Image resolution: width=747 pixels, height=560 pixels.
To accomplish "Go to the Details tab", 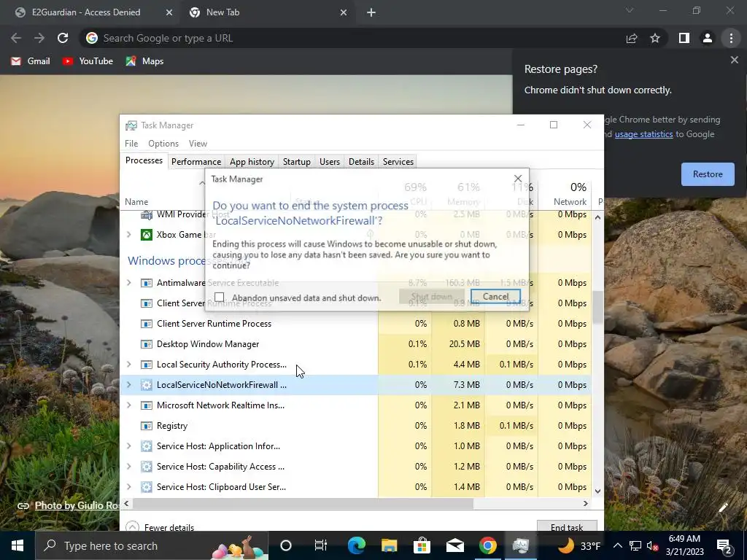I will (361, 162).
